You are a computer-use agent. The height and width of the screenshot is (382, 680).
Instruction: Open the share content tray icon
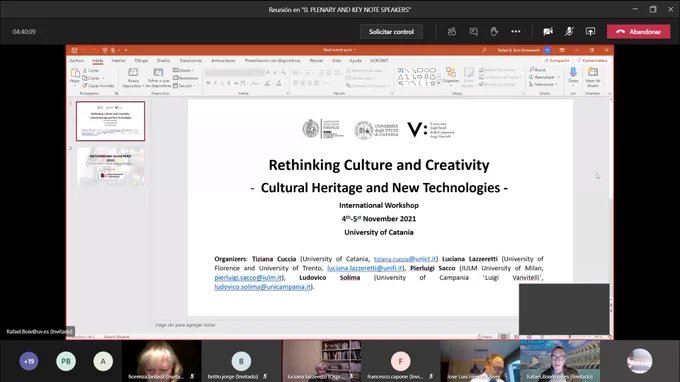(x=590, y=32)
